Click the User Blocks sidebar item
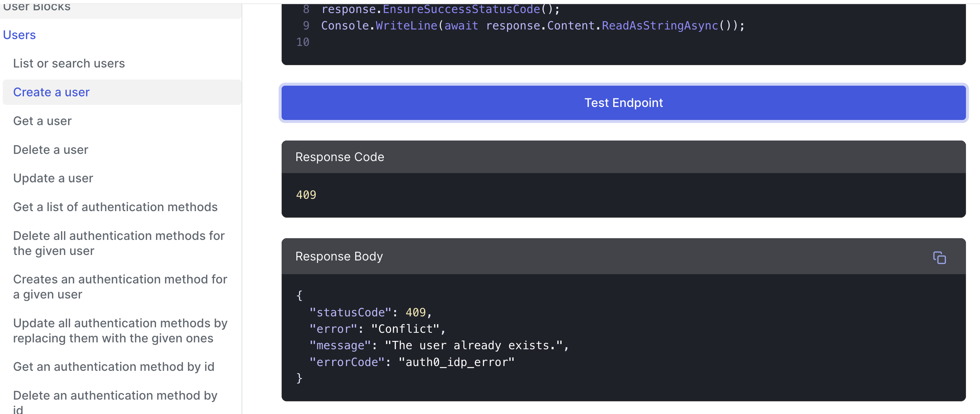 [x=37, y=8]
